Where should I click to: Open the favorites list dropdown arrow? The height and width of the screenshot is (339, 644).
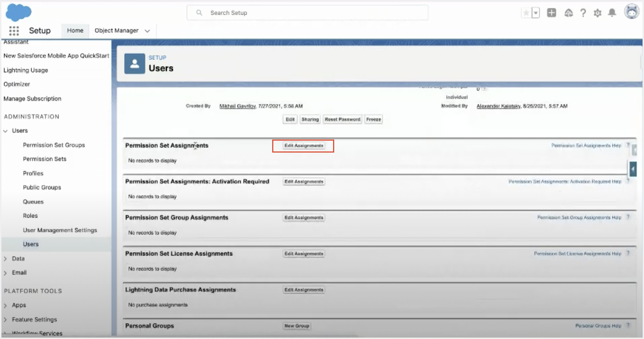click(x=536, y=13)
